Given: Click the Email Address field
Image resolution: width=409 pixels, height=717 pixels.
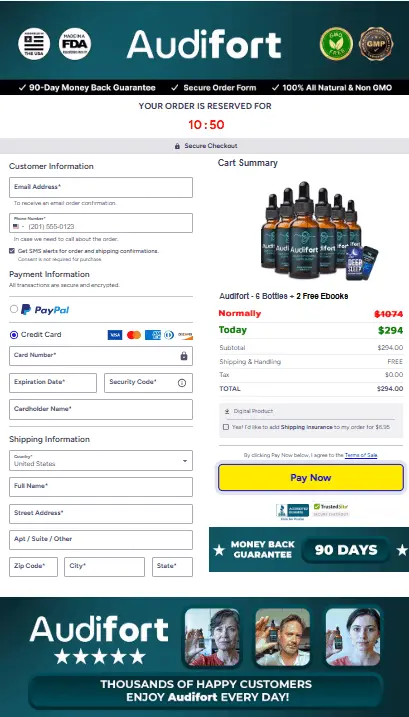Looking at the screenshot, I should pos(101,187).
